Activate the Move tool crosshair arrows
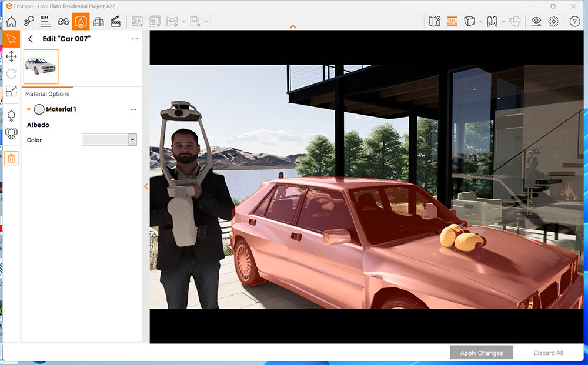Screen dimensions: 588x365 (x=11, y=56)
